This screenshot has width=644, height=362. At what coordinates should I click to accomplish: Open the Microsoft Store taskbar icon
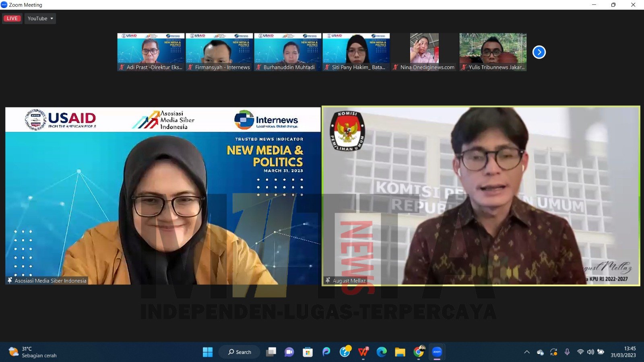pyautogui.click(x=308, y=352)
